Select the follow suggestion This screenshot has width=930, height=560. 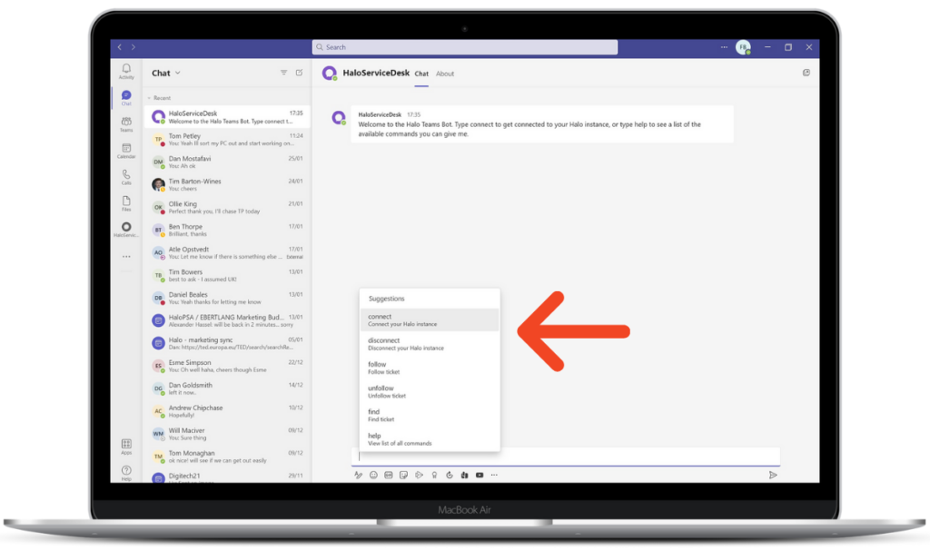[x=430, y=368]
